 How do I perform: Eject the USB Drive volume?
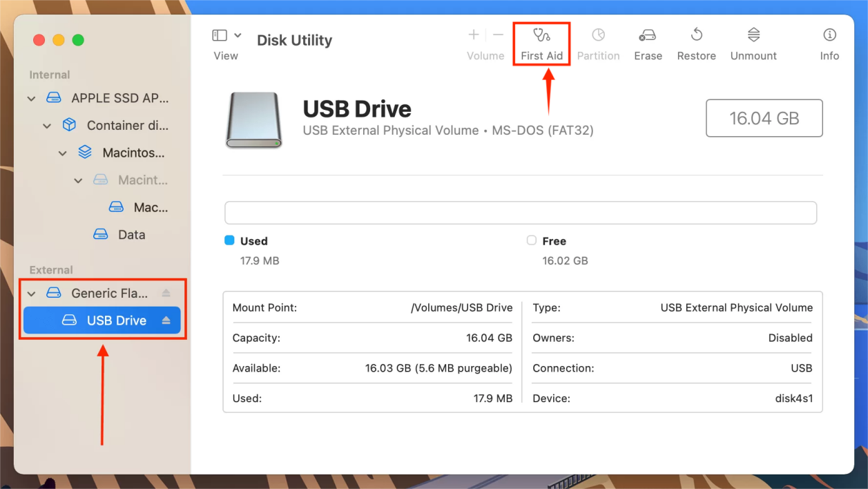(x=166, y=320)
